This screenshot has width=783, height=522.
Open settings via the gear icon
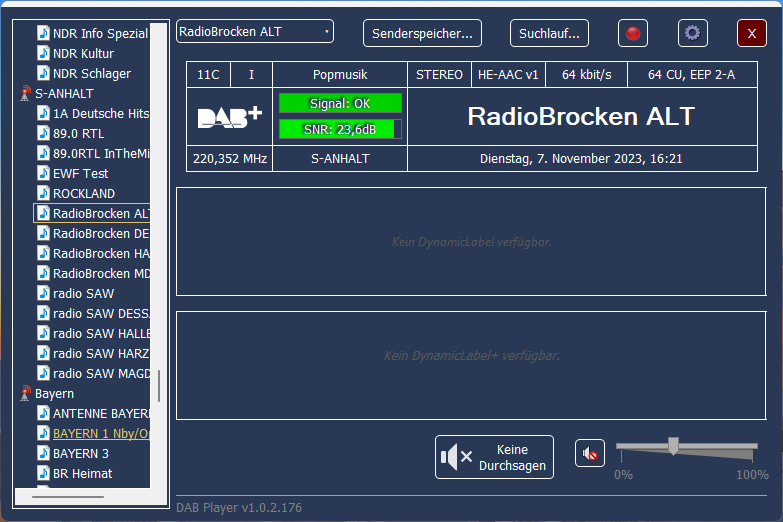692,33
